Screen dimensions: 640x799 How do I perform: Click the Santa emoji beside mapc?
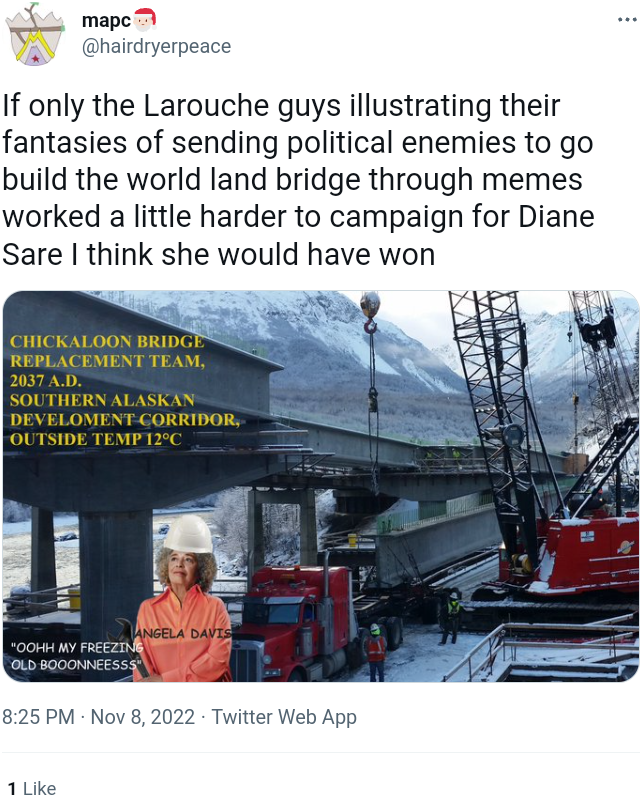pyautogui.click(x=144, y=19)
